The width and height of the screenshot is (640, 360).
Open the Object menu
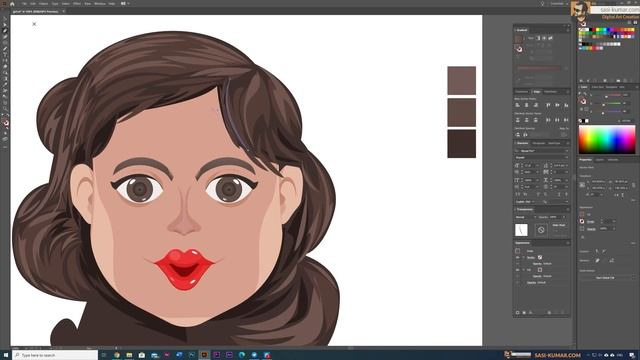(x=43, y=3)
